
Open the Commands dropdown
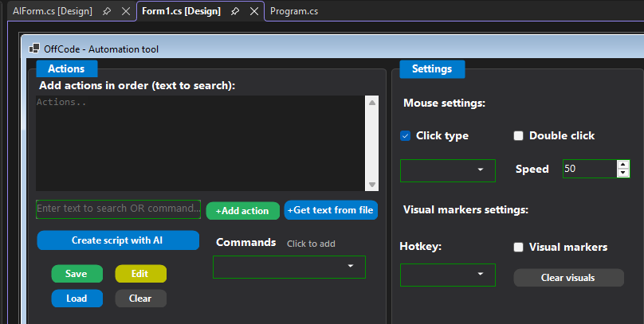point(289,267)
